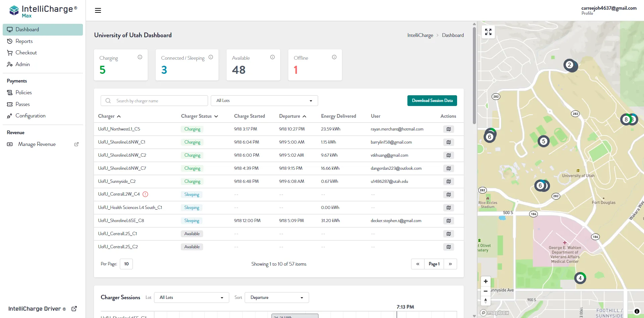644x318 pixels.
Task: Open Configuration under Payments
Action: click(x=43, y=116)
